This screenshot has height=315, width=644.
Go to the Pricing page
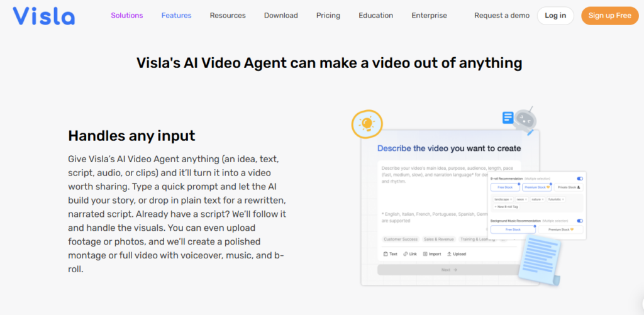(x=328, y=16)
